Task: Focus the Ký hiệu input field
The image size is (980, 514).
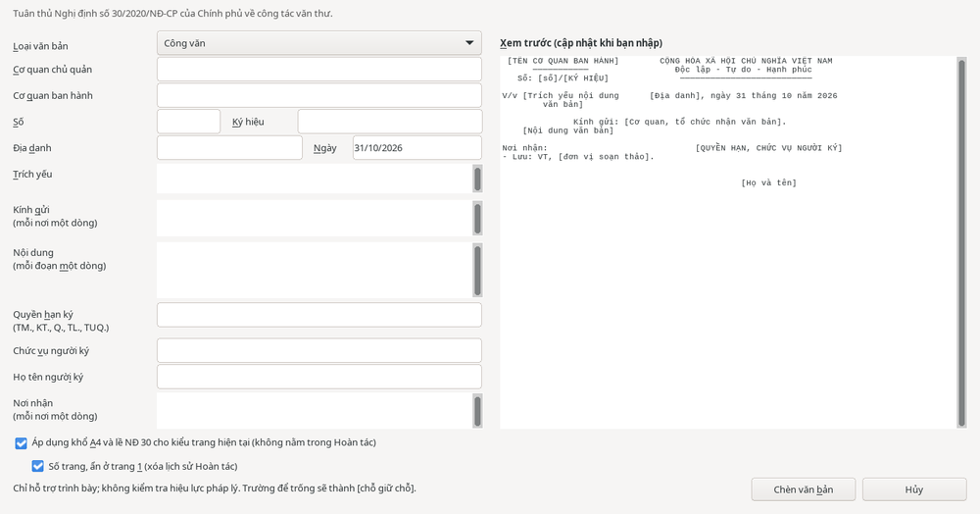Action: tap(389, 122)
